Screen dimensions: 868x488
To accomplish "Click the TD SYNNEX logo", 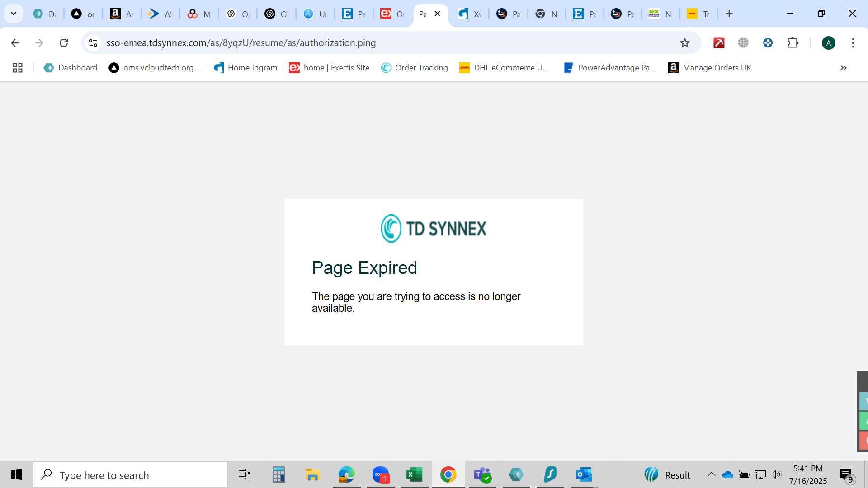I will click(x=434, y=228).
